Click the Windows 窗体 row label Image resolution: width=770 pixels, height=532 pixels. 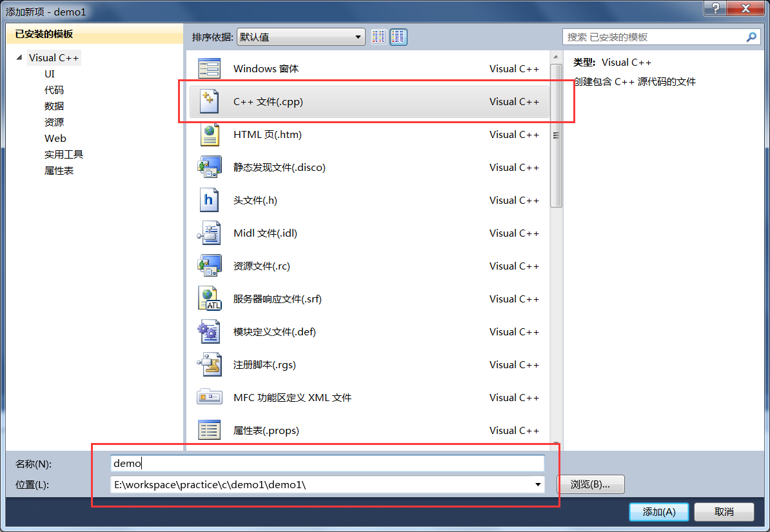pos(266,69)
